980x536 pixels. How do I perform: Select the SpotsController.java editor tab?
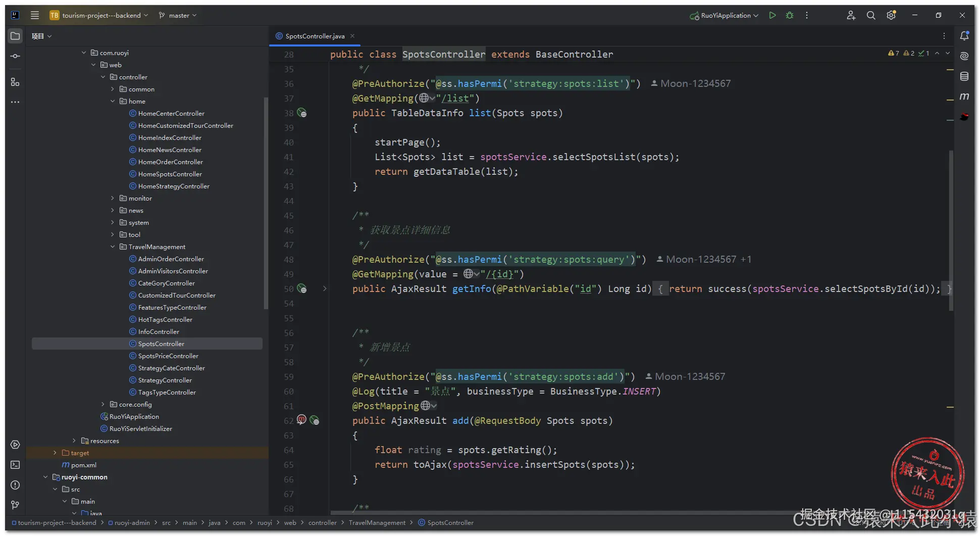click(x=315, y=36)
